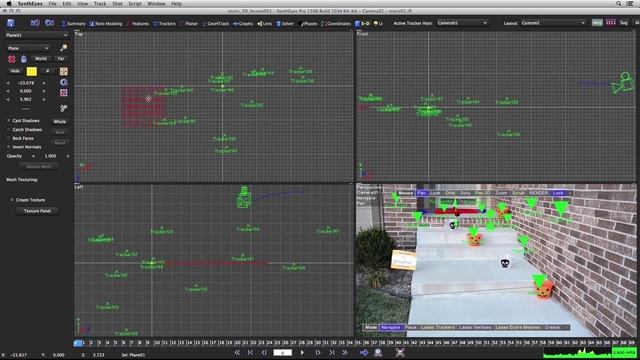Open the Coordinates room
Screen dimensions: 640x360
click(336, 24)
